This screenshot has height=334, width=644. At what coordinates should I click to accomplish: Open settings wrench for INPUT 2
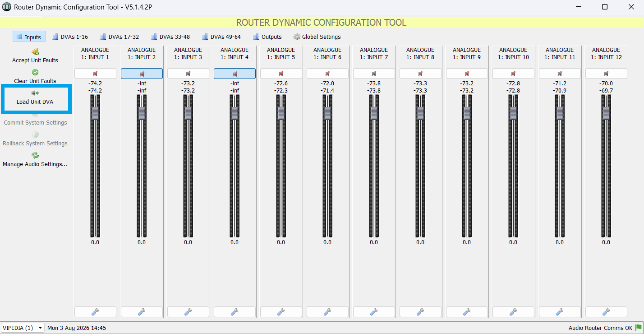coord(142,312)
